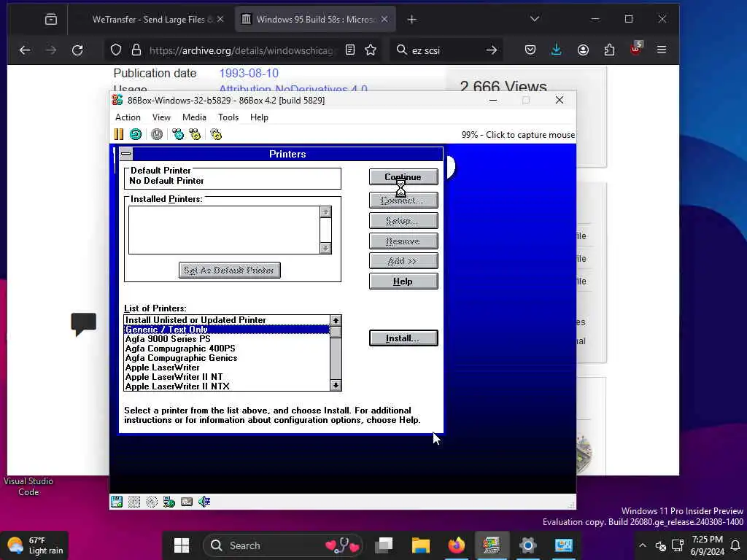Open View menu in 86Box

[x=161, y=117]
